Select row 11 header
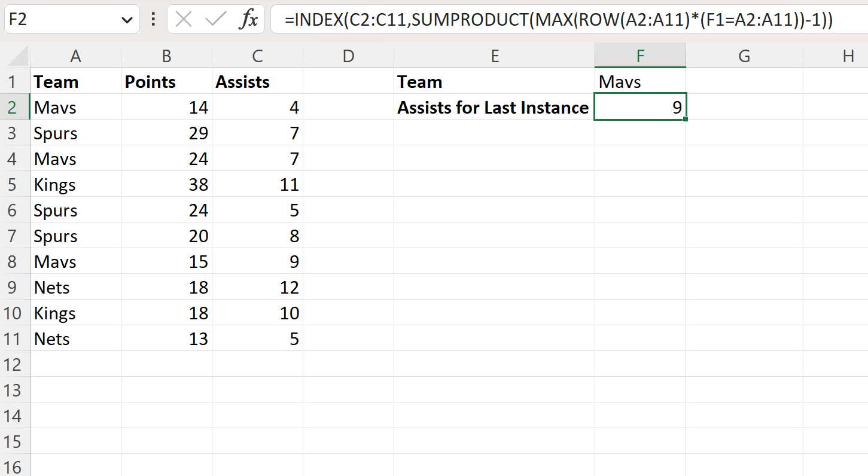The height and width of the screenshot is (476, 868). [15, 338]
